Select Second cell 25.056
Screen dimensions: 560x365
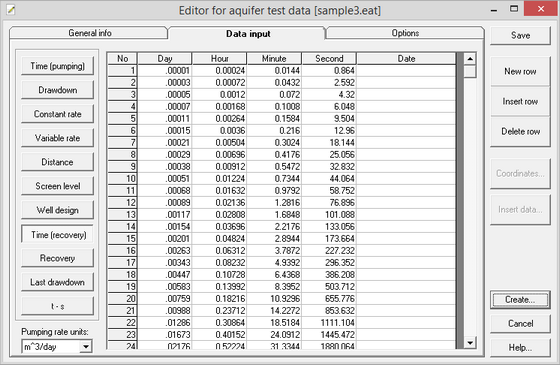tap(329, 155)
